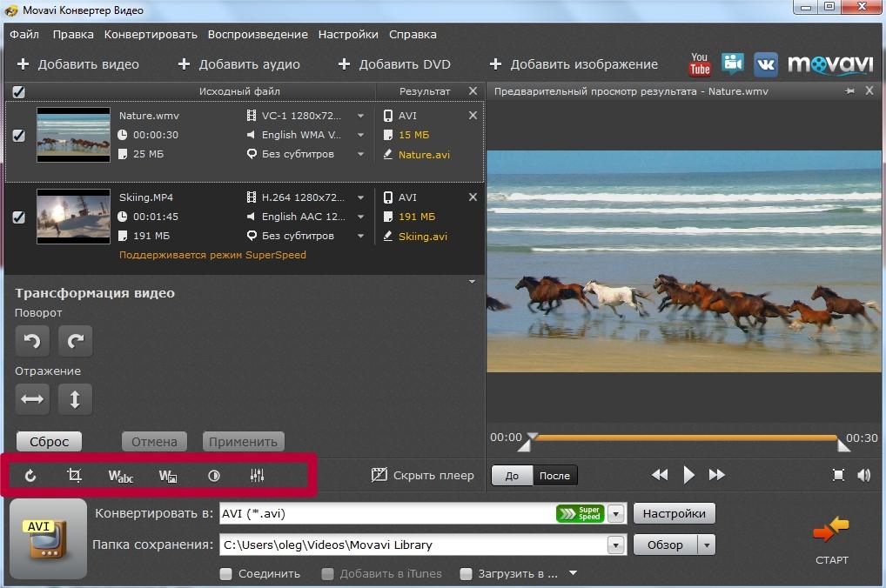The width and height of the screenshot is (886, 588).
Task: Click Добавить DVD
Action: [394, 64]
